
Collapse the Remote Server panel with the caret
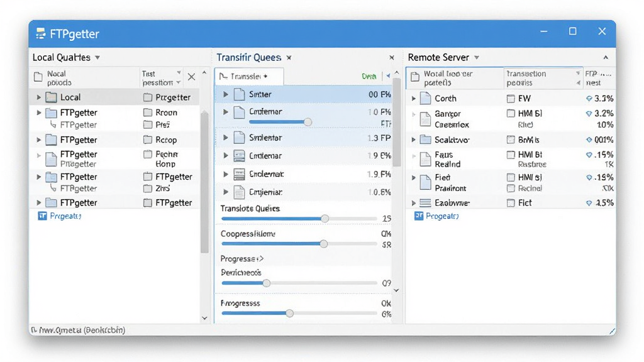click(x=606, y=57)
